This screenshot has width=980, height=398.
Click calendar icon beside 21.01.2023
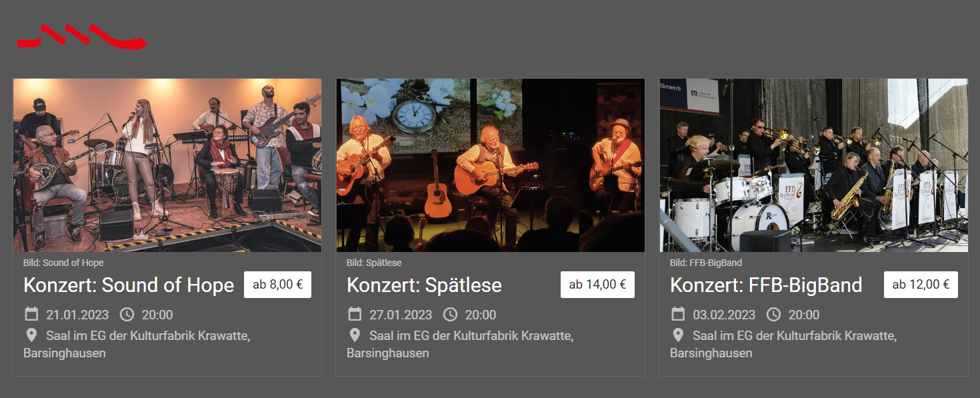coord(31,315)
